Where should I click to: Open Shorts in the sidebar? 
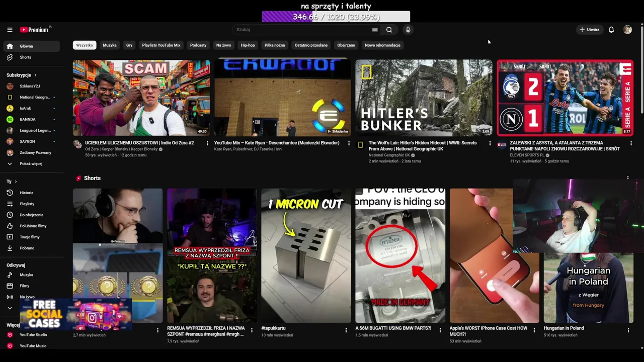pos(31,57)
